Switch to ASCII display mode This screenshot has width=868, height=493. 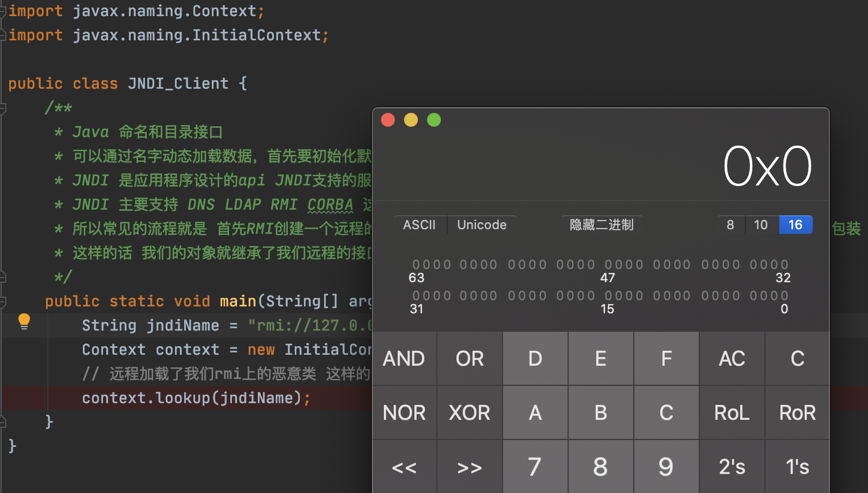[x=419, y=225]
